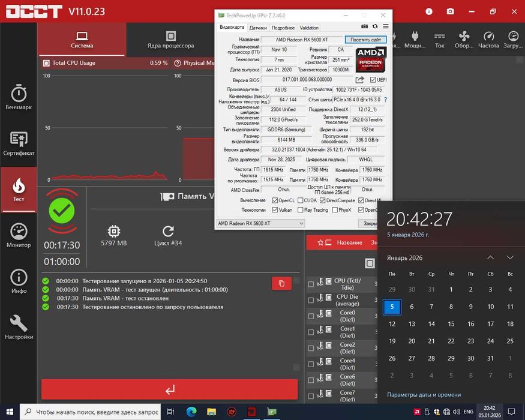Viewport: 525px width, 420px height.
Task: Go to previous month in calendar
Action: point(490,257)
